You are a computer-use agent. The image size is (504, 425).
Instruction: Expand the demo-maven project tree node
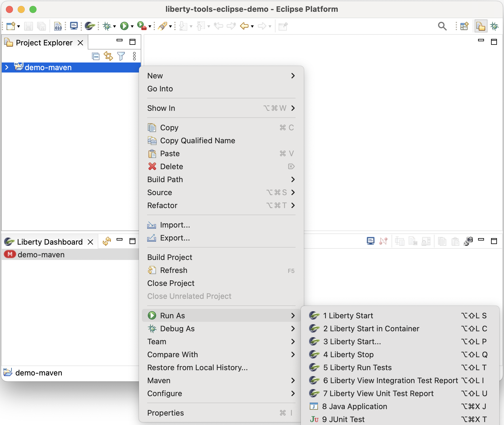(x=7, y=67)
